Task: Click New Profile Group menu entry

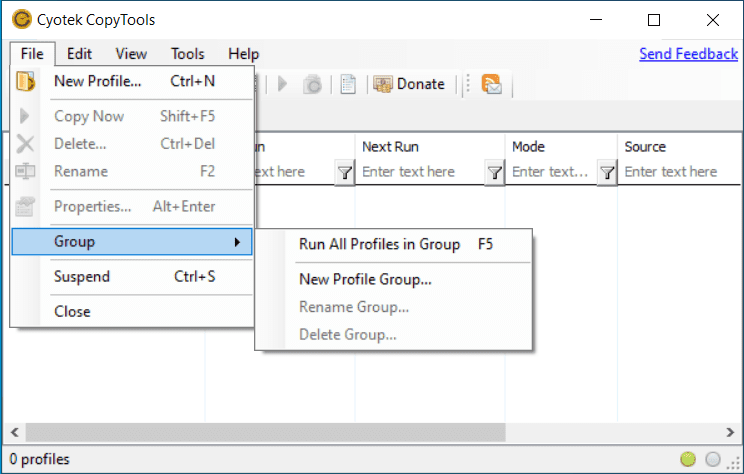Action: coord(365,279)
